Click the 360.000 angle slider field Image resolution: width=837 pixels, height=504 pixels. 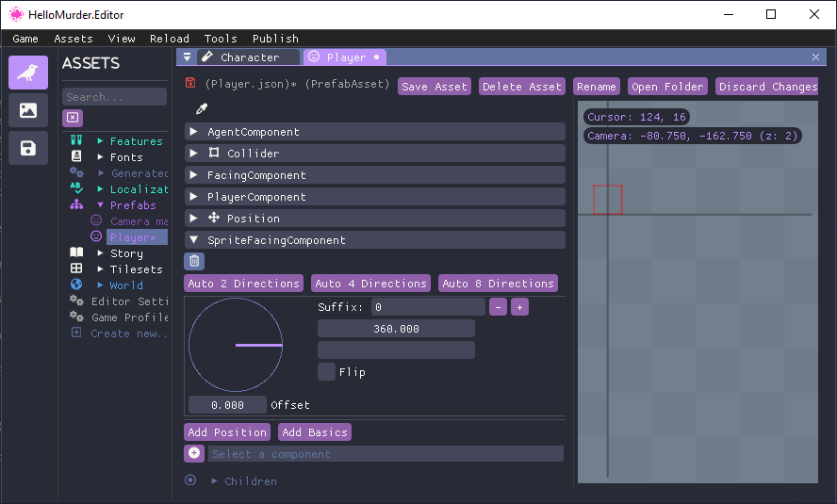396,329
